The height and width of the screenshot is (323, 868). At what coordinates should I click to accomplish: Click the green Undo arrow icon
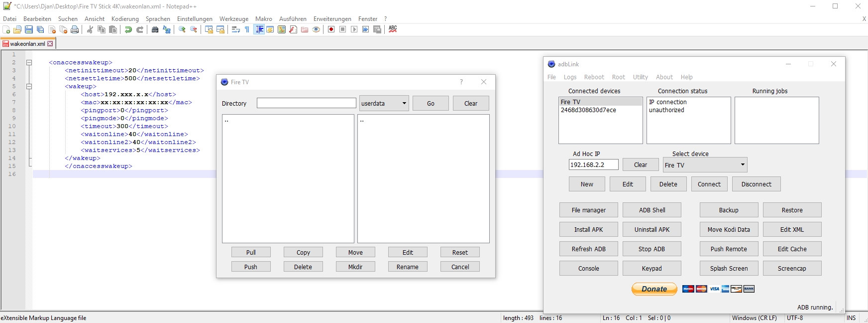click(128, 29)
